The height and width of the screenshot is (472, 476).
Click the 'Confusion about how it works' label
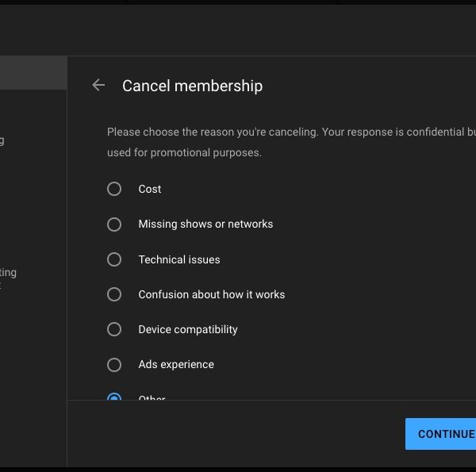coord(211,294)
